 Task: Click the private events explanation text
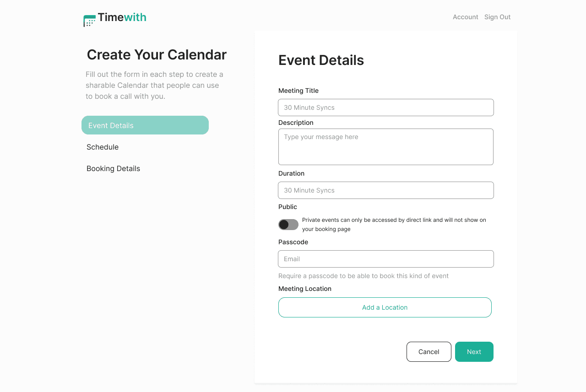(x=394, y=225)
